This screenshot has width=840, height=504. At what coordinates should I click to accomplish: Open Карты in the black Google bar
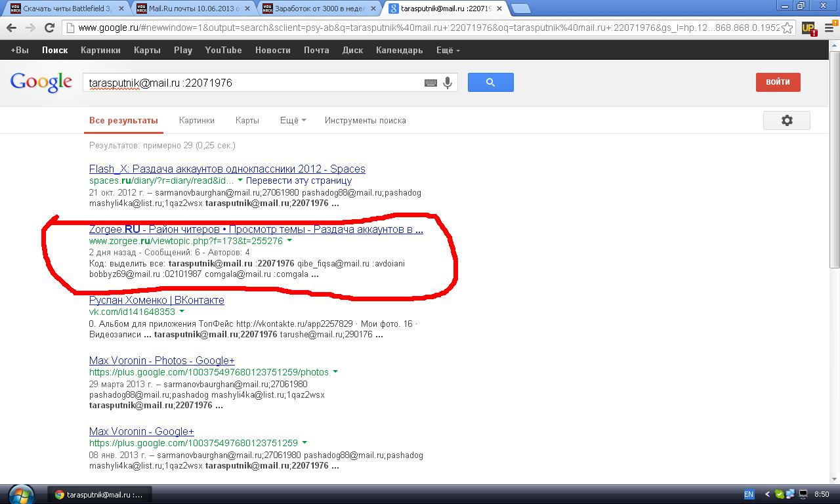147,50
